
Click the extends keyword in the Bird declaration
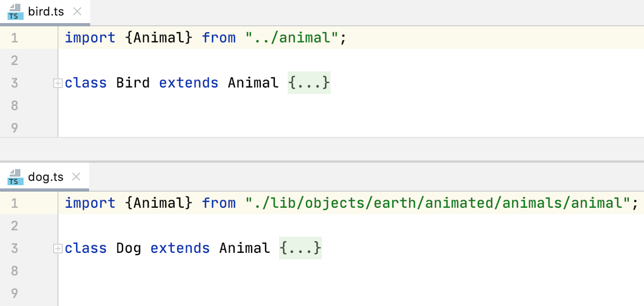188,83
